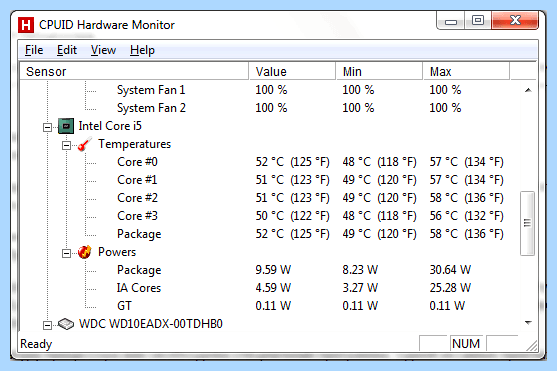Open the File menu

tap(34, 50)
